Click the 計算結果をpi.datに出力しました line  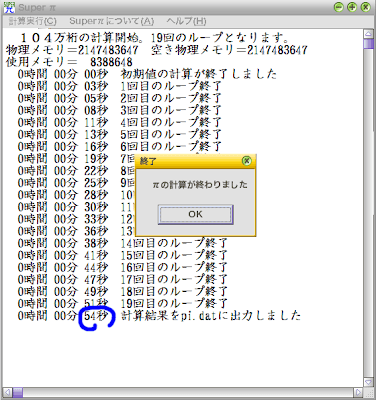click(x=159, y=316)
